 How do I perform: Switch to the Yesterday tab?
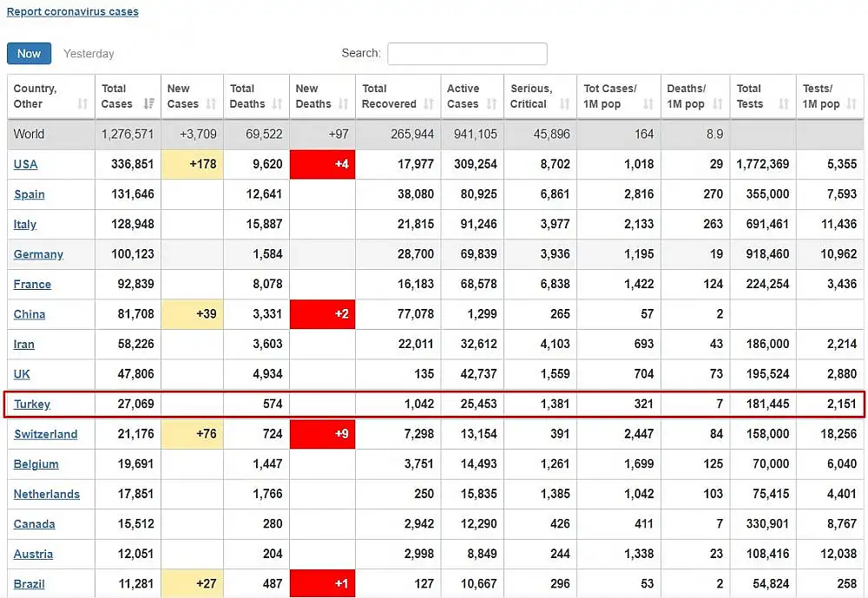point(89,54)
